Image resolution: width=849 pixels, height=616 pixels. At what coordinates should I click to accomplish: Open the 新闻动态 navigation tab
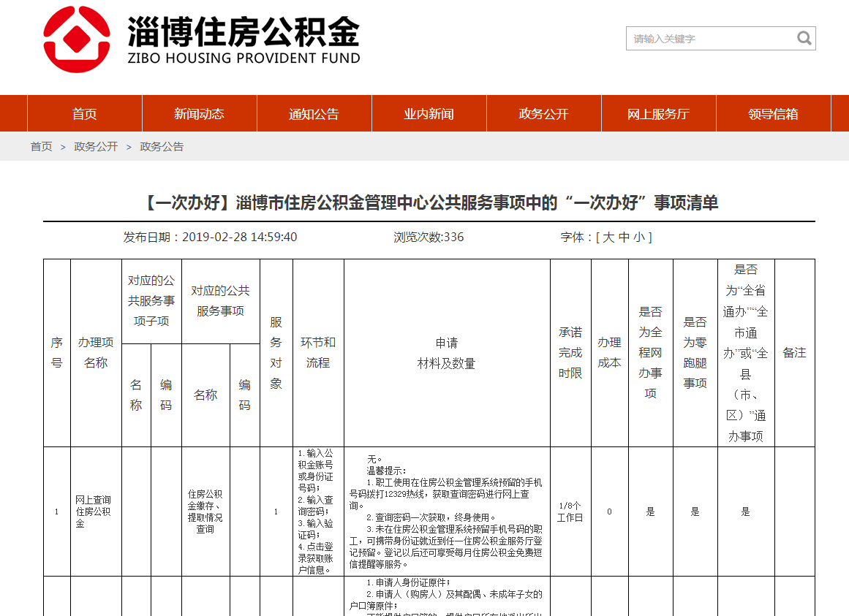click(x=199, y=113)
